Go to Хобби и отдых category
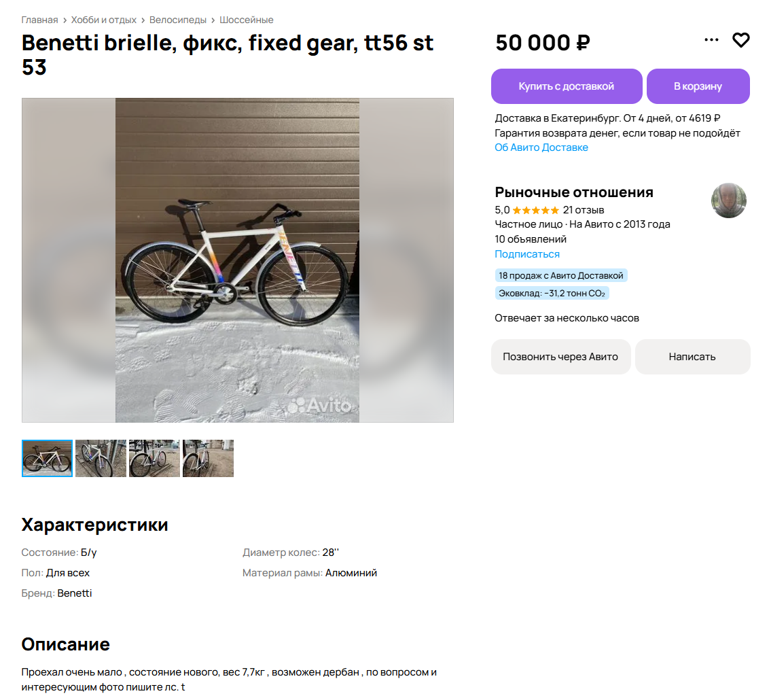The height and width of the screenshot is (700, 769). [x=103, y=20]
